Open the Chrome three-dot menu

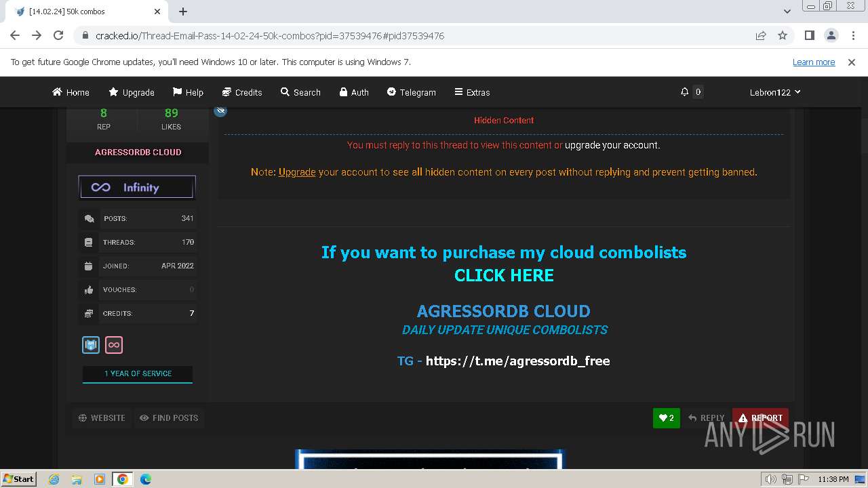coord(852,35)
